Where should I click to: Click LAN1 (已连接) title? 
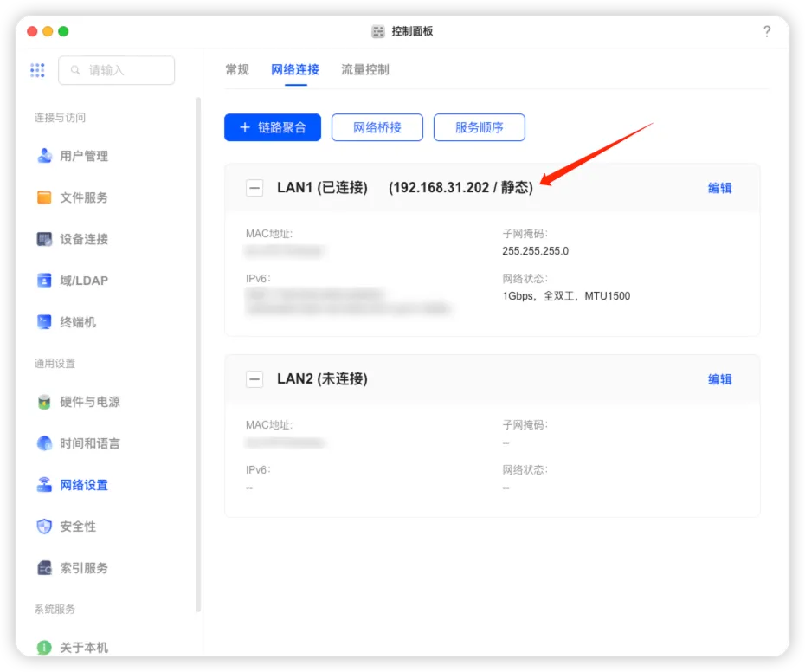[x=322, y=188]
